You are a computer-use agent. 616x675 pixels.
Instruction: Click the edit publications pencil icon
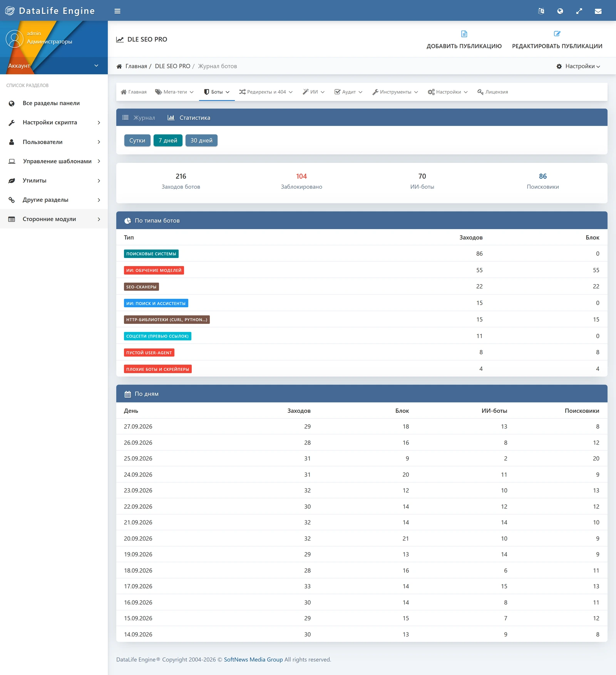(557, 34)
